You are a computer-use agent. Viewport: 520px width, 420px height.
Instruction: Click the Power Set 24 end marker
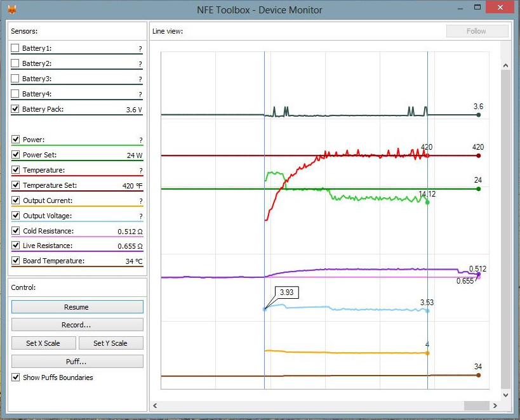[479, 189]
